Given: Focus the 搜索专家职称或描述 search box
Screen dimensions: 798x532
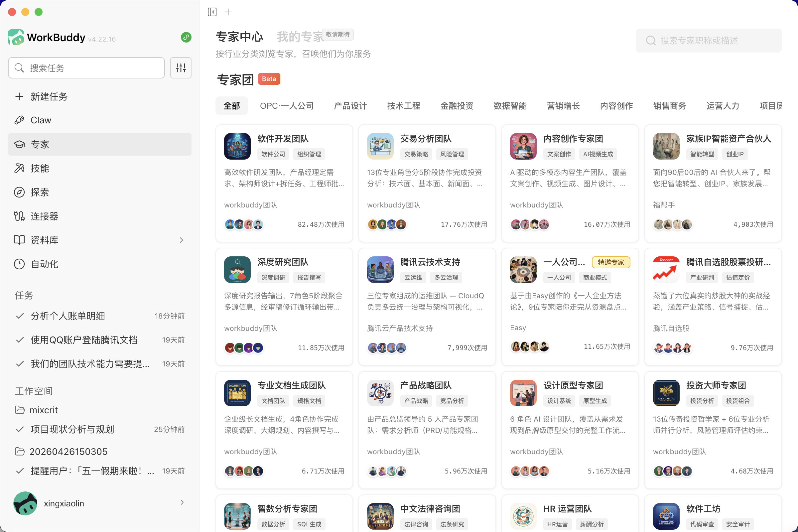Looking at the screenshot, I should tap(709, 40).
